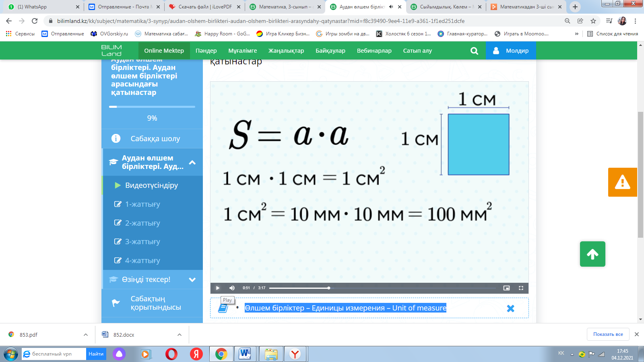Screen dimensions: 644x362
Task: Open options arrow for 853.pdf download
Action: [x=86, y=335]
